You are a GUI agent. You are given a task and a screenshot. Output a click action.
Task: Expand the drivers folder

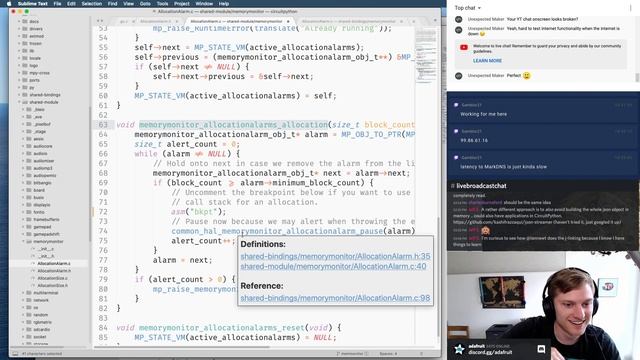(x=19, y=29)
